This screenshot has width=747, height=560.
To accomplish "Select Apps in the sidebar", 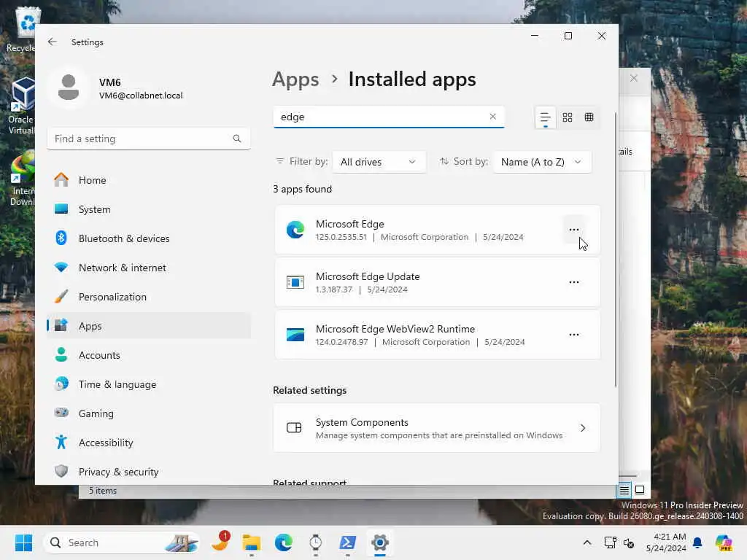I will pyautogui.click(x=149, y=326).
